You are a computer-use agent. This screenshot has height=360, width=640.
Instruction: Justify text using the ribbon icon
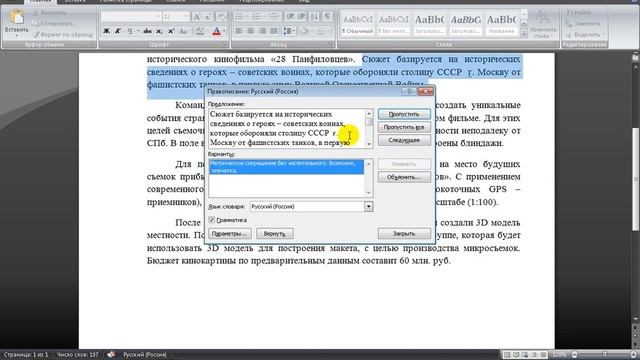click(274, 31)
